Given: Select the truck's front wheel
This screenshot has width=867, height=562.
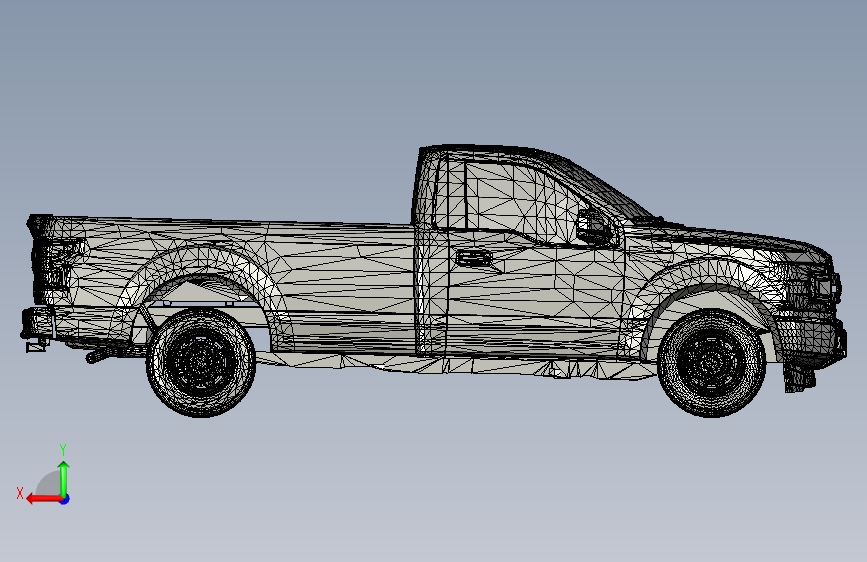Looking at the screenshot, I should point(712,363).
